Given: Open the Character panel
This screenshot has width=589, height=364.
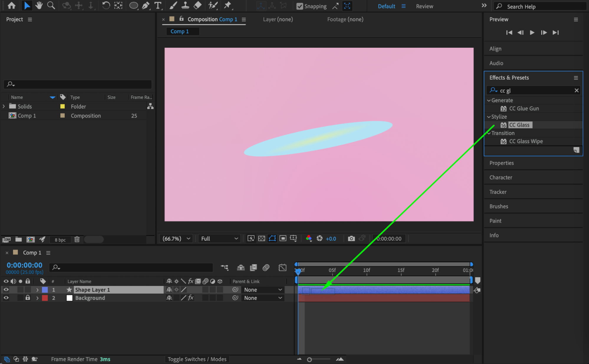Looking at the screenshot, I should 501,177.
